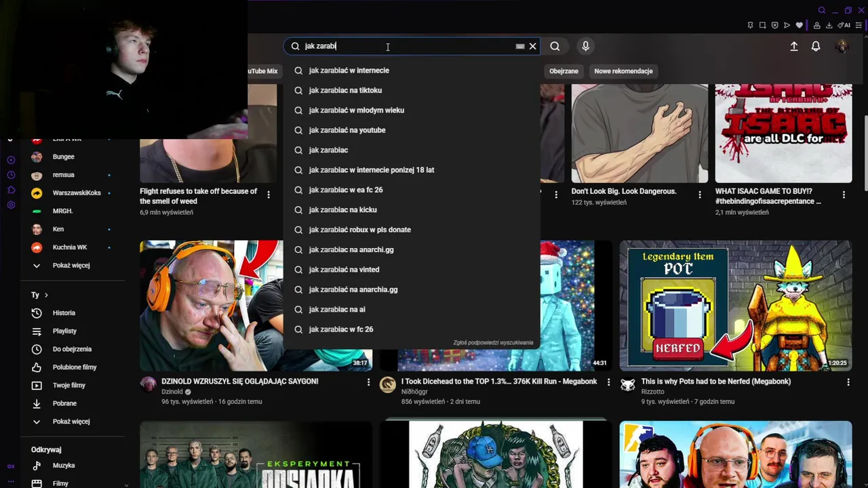Expand 'Pokaż więcej' under Pobrane
The height and width of the screenshot is (488, 868).
click(x=73, y=422)
